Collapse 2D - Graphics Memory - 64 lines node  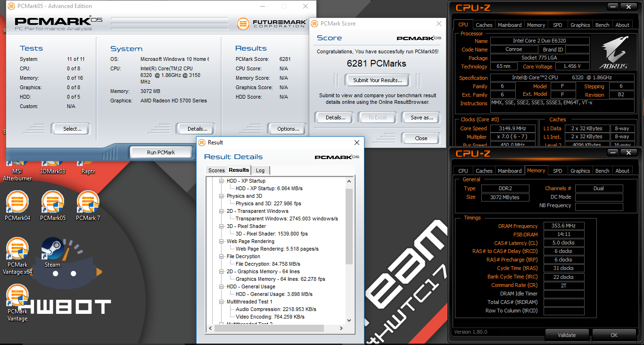tap(222, 271)
